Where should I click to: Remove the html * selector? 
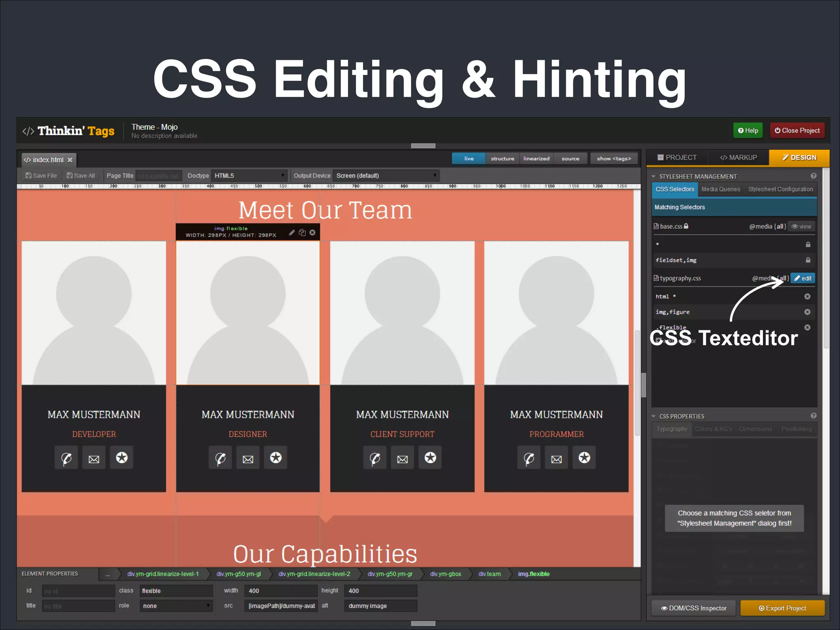pyautogui.click(x=807, y=297)
